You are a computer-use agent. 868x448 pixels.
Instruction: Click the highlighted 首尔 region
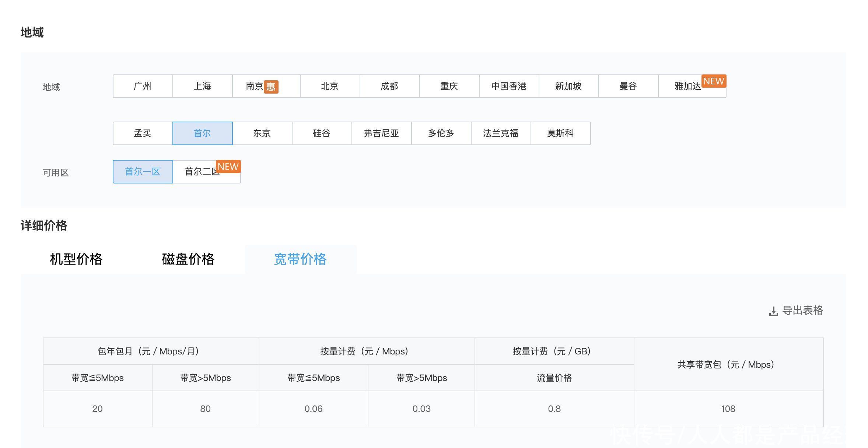[203, 133]
